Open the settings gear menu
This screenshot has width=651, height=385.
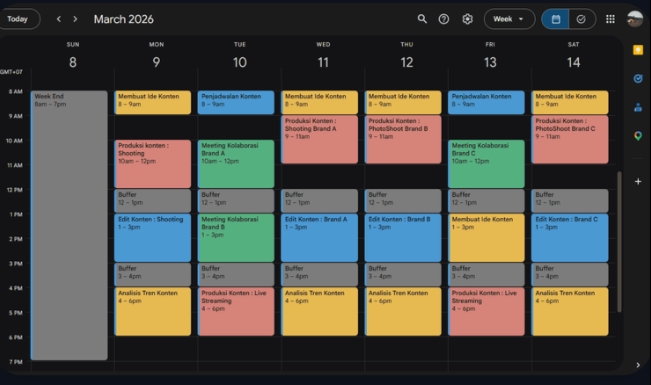467,19
